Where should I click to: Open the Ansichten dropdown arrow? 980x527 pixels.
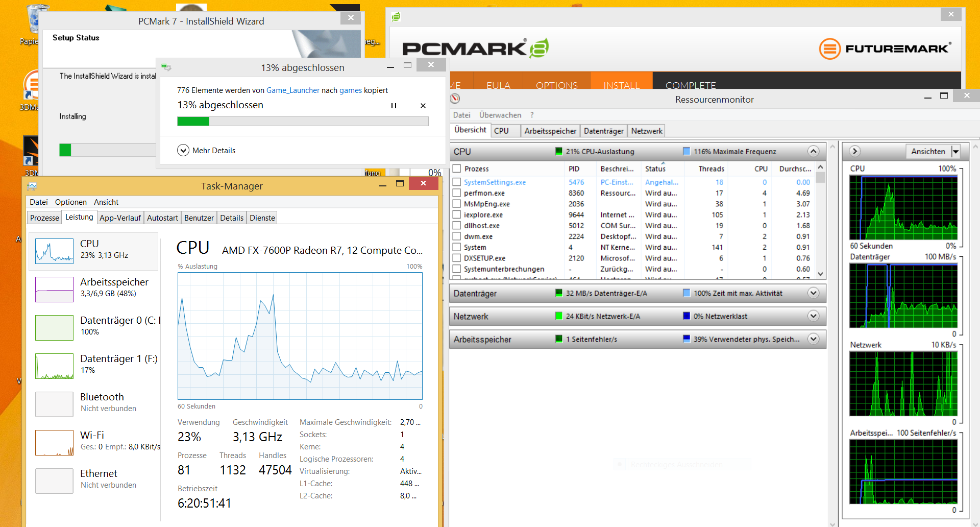955,152
